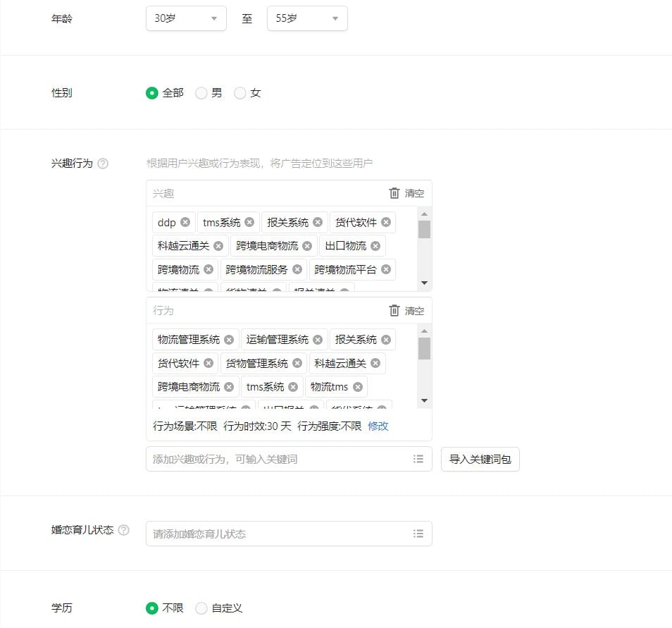Open the maximum age 55岁 dropdown
The height and width of the screenshot is (628, 672).
(307, 19)
